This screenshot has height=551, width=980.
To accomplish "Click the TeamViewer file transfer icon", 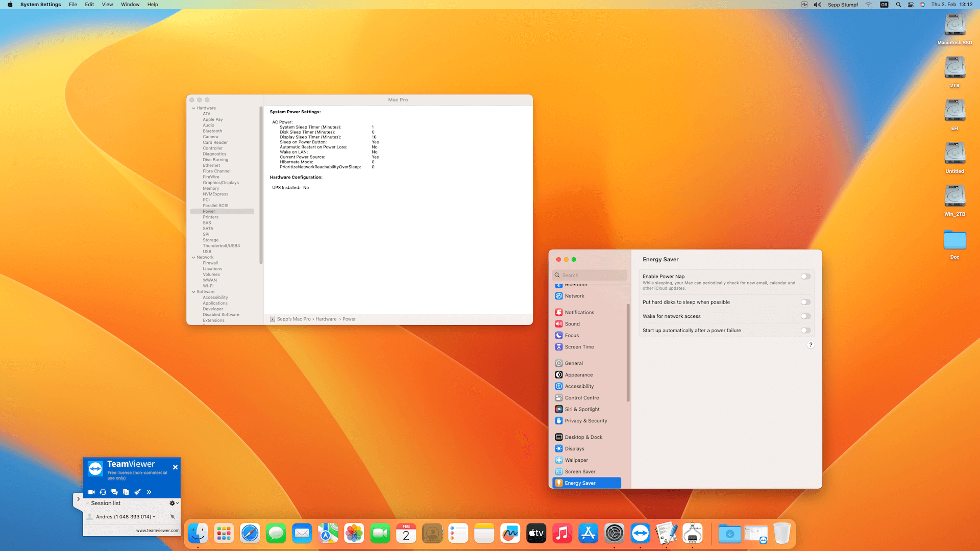I will click(126, 492).
